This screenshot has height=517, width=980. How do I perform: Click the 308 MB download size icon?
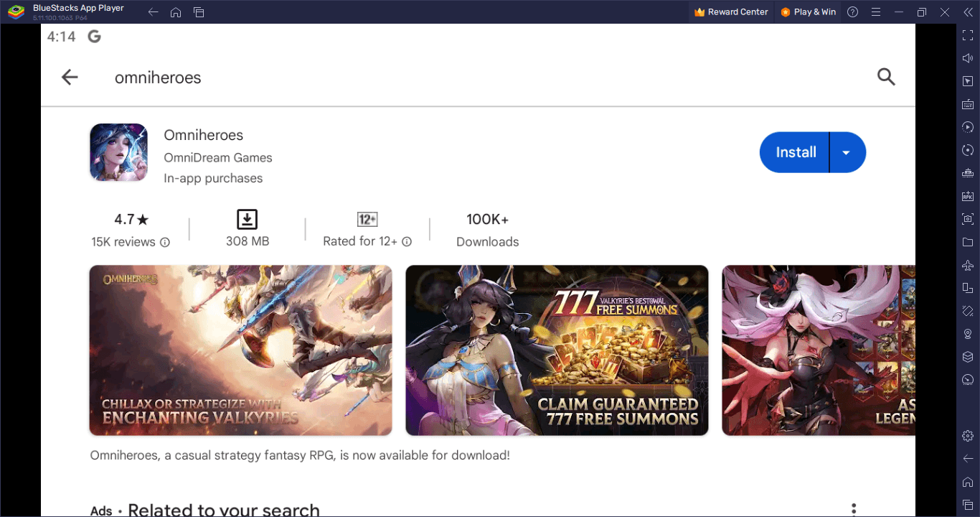point(247,219)
